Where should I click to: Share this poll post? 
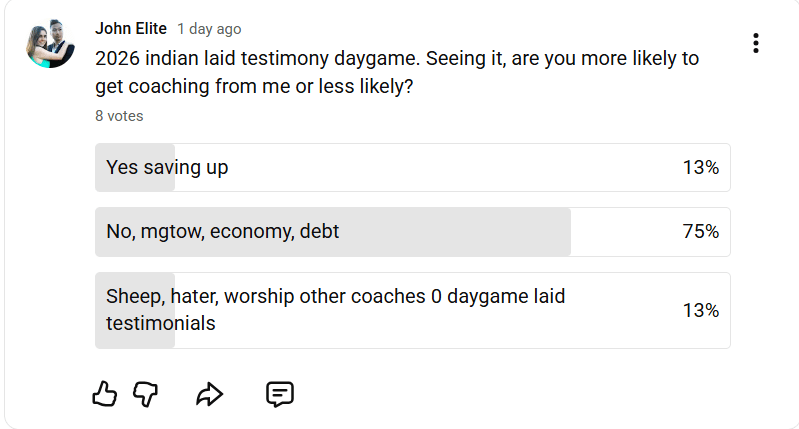click(209, 394)
